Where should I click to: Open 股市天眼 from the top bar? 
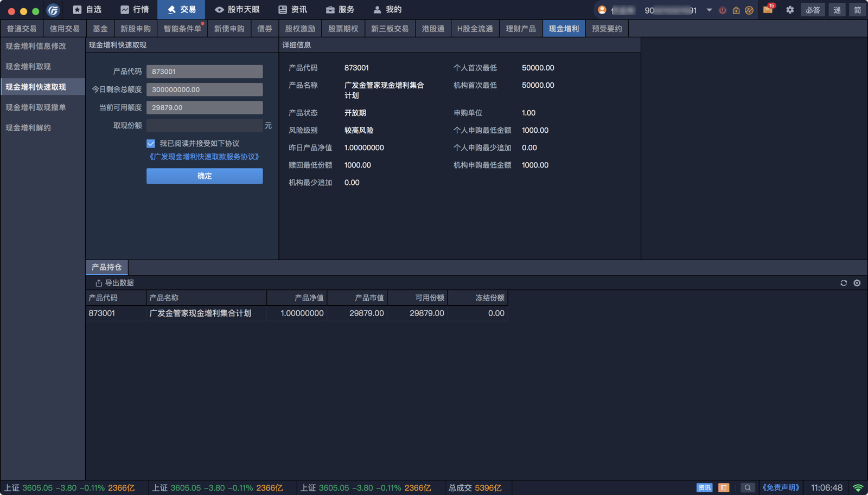pyautogui.click(x=237, y=10)
